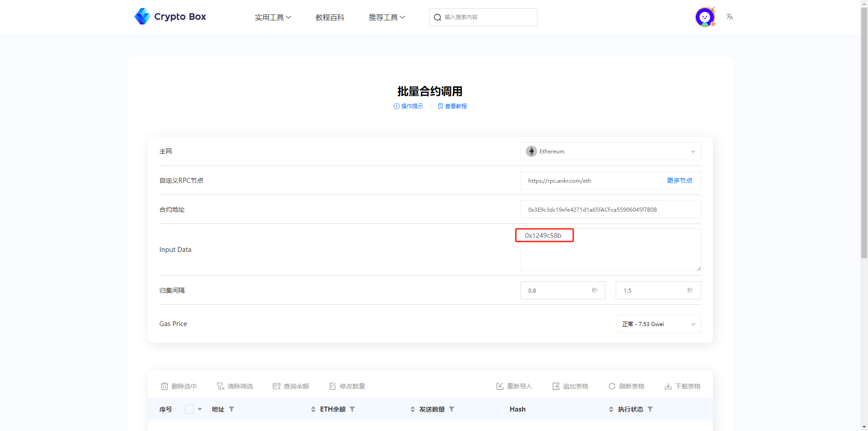The width and height of the screenshot is (868, 431).
Task: Click the sort arrows before ETH余额
Action: point(313,409)
